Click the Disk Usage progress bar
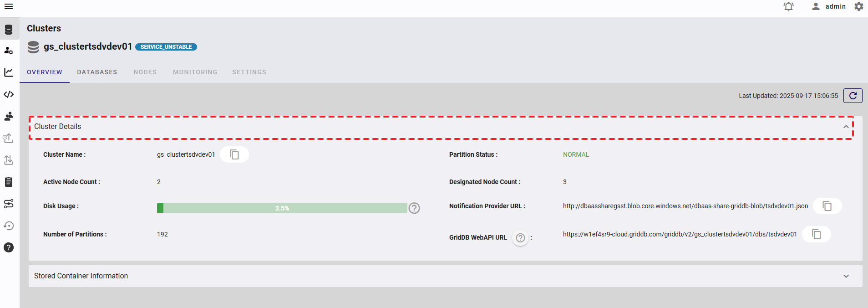 click(x=282, y=208)
